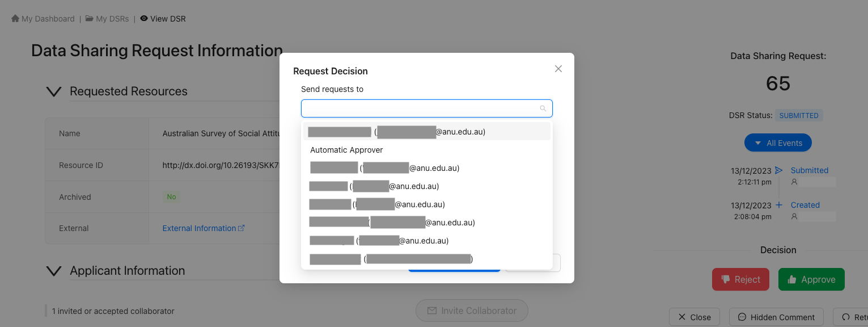This screenshot has width=868, height=327.
Task: Click the search icon in recipient field
Action: click(x=543, y=108)
